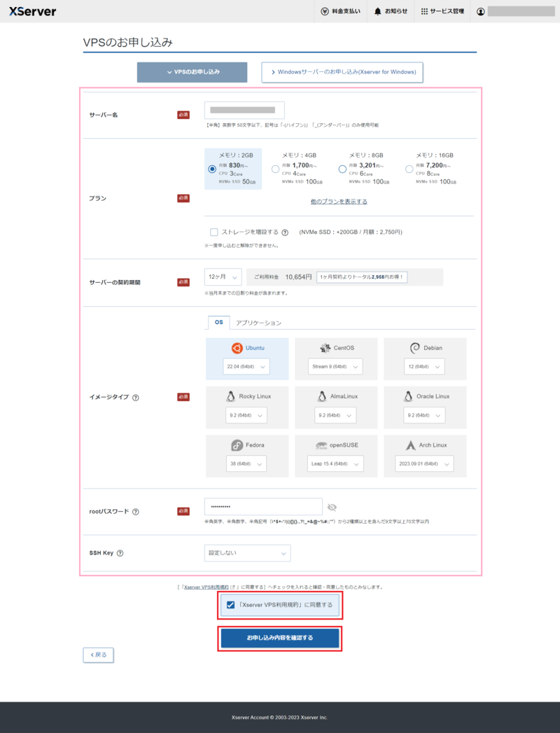Click the Fedora logo icon

coord(237,445)
